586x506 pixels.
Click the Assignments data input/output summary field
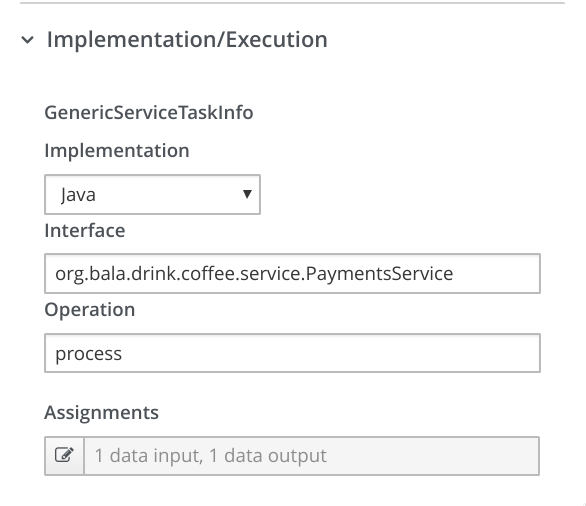click(312, 456)
